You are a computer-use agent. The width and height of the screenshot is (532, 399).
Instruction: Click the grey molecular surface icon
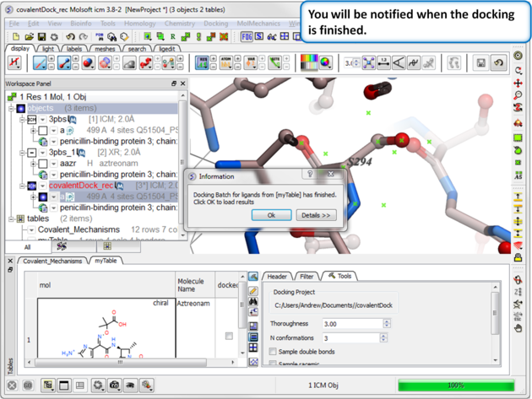click(129, 63)
